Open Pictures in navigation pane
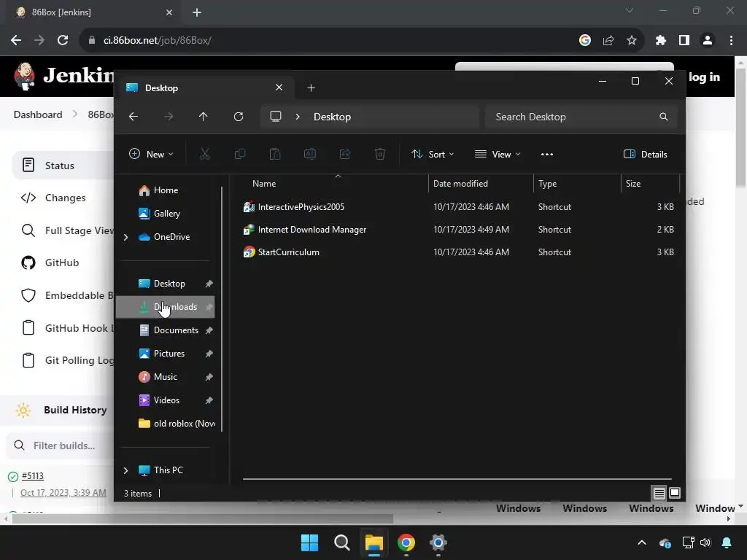 [166, 354]
